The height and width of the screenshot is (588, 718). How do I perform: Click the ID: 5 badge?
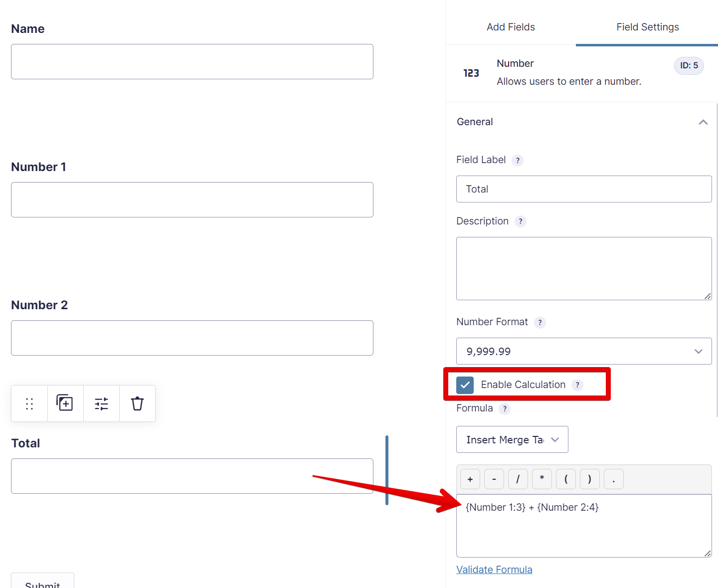[689, 65]
